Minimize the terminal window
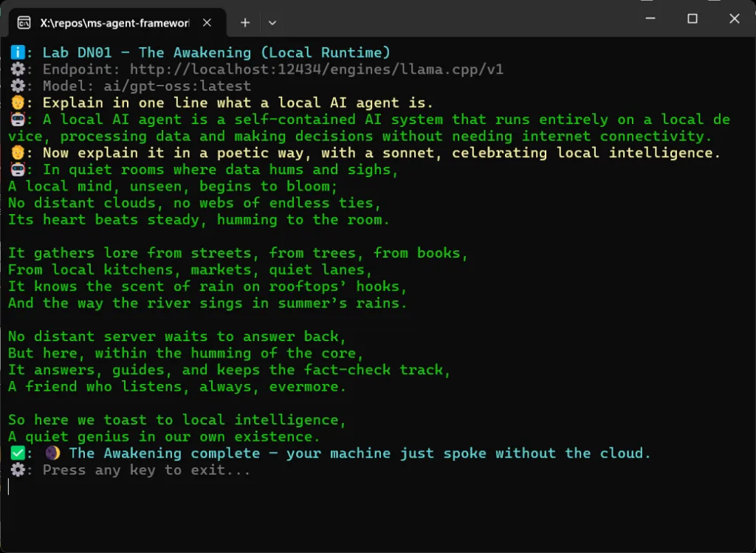The image size is (756, 553). (x=650, y=18)
